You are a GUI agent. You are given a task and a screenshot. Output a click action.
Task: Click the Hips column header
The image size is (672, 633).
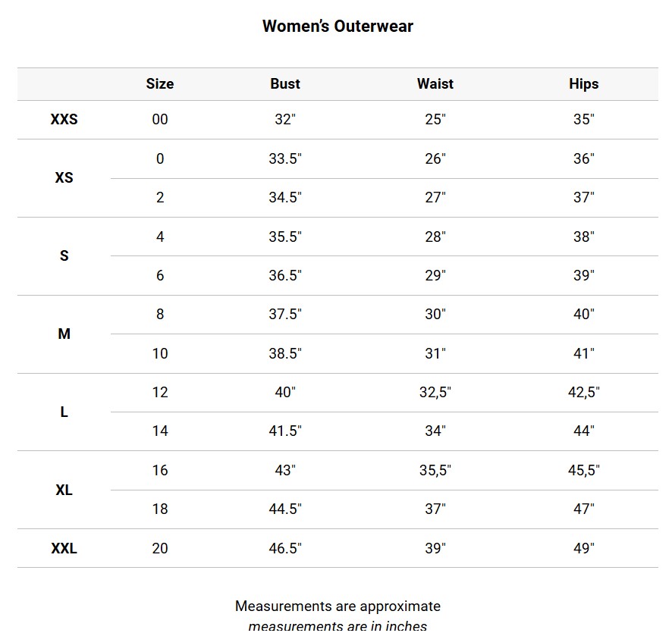pyautogui.click(x=583, y=84)
